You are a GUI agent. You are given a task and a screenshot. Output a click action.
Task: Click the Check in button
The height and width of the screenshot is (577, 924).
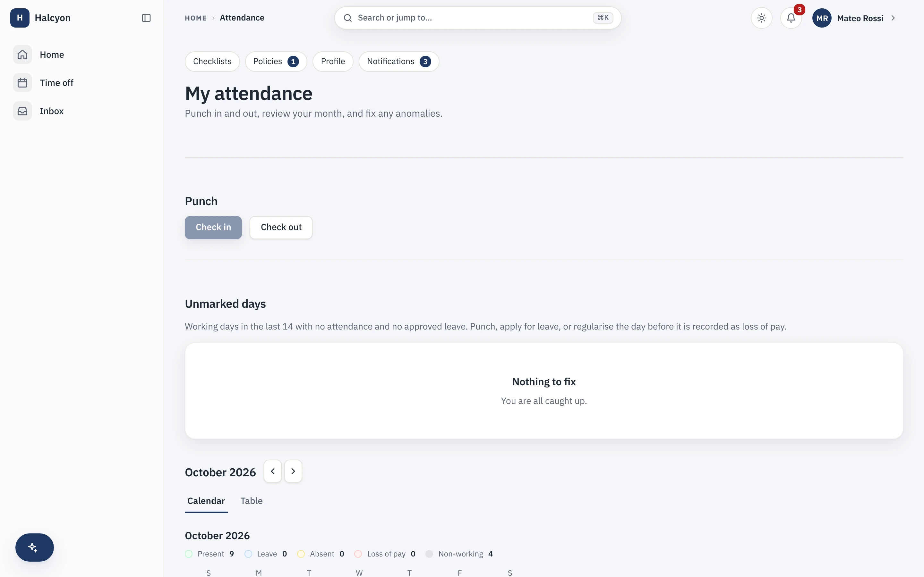pos(213,228)
